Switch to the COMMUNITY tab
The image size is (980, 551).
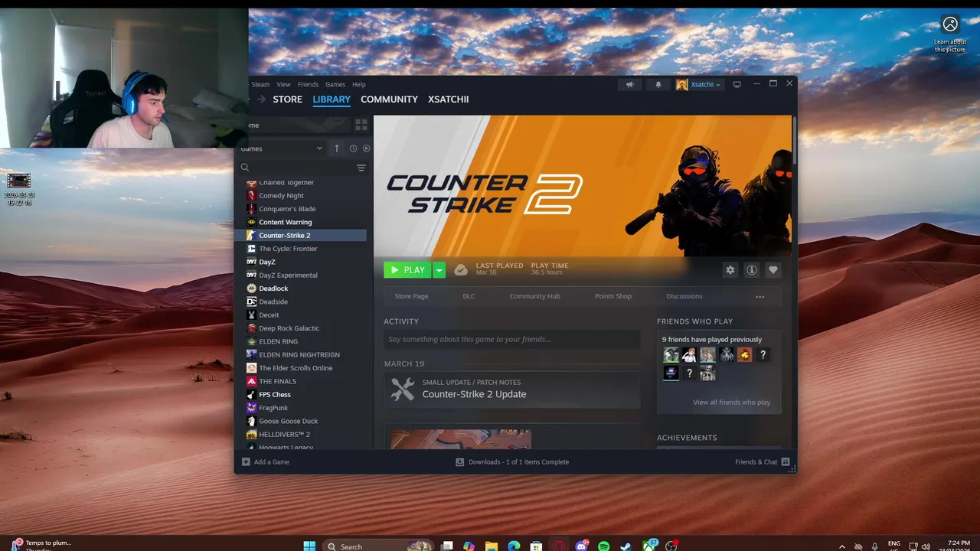click(389, 99)
